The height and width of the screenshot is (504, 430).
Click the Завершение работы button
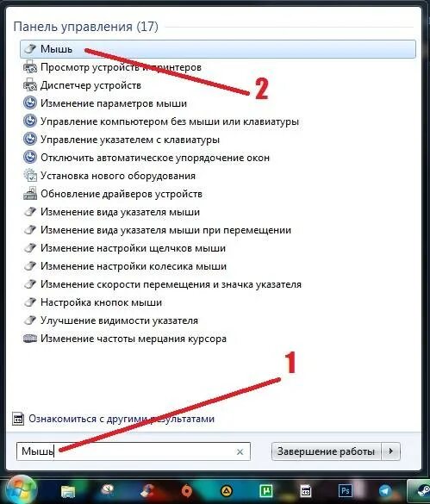[326, 451]
